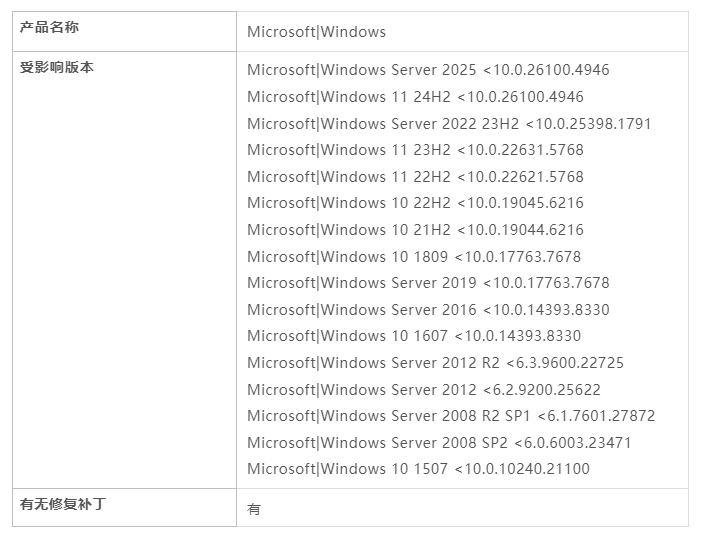Click the Windows 10 22H2 entry
Viewport: 703px width, 544px height.
(415, 203)
